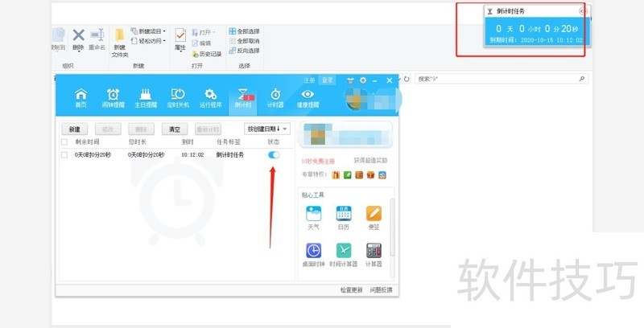
Task: Tick the checkbox of the 0天0时0分20秒 task
Action: (64, 154)
